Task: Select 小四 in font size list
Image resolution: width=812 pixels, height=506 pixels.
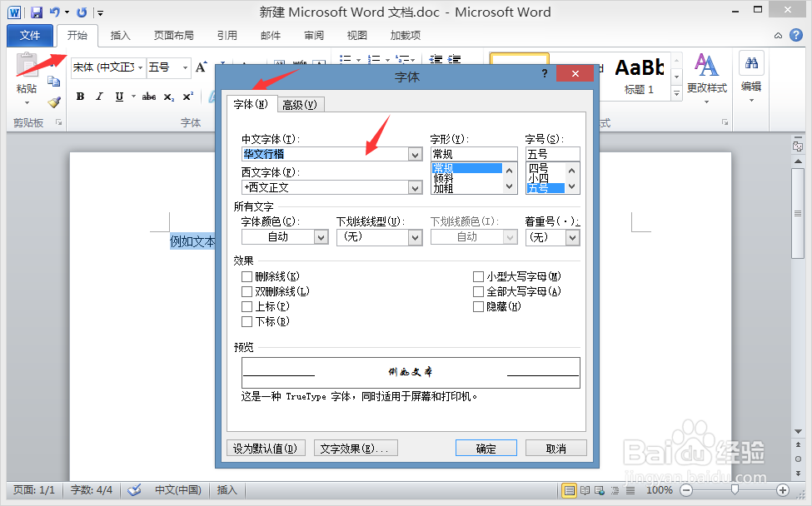Action: tap(539, 178)
